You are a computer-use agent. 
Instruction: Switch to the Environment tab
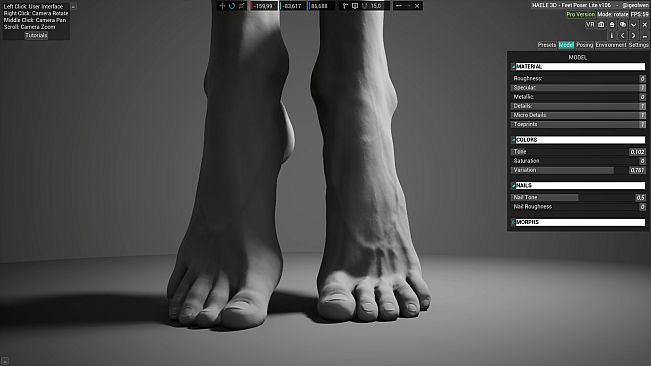[611, 45]
